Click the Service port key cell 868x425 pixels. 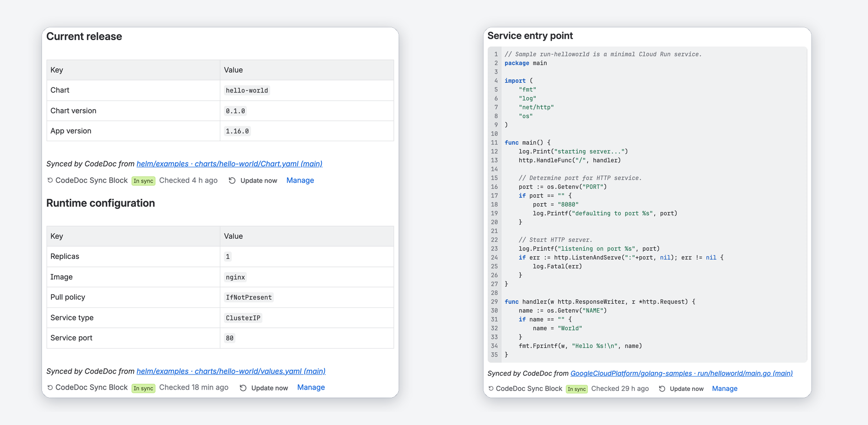tap(134, 338)
